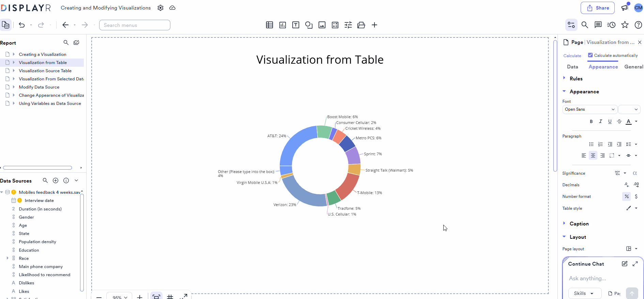Open the Skills dropdown in chat
Screen dimensions: 644x299
pyautogui.click(x=585, y=293)
